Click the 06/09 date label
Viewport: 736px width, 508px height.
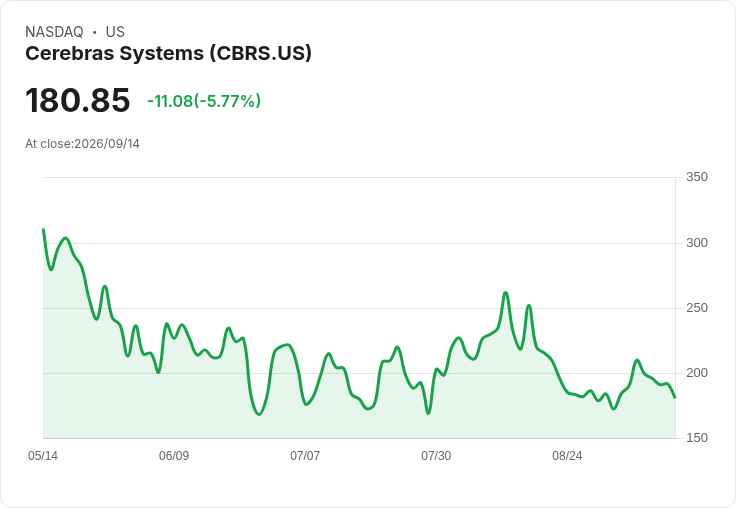[174, 456]
